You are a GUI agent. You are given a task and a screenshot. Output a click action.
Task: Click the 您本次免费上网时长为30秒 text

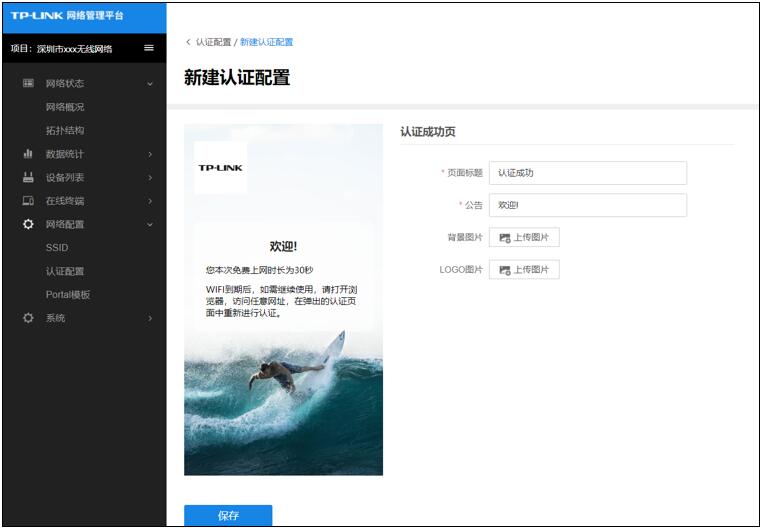pyautogui.click(x=259, y=270)
